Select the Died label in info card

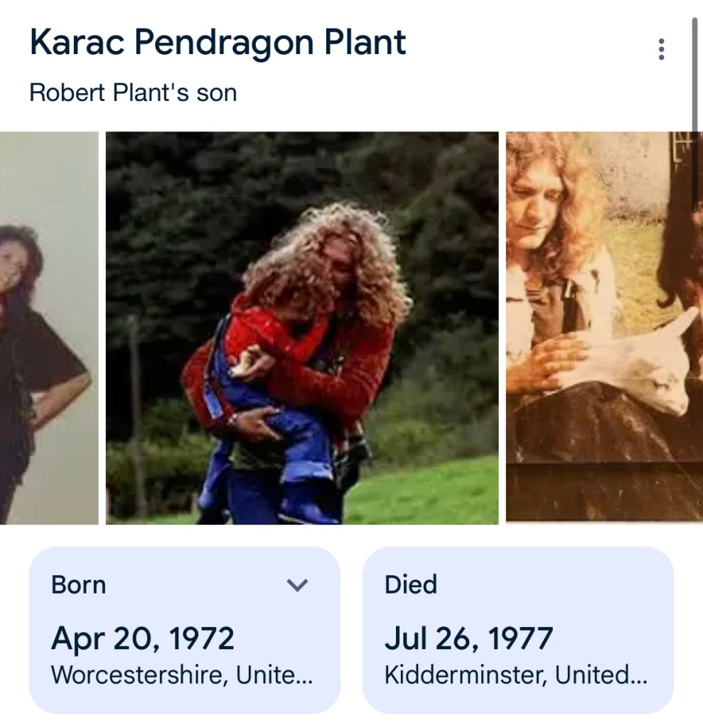(410, 585)
